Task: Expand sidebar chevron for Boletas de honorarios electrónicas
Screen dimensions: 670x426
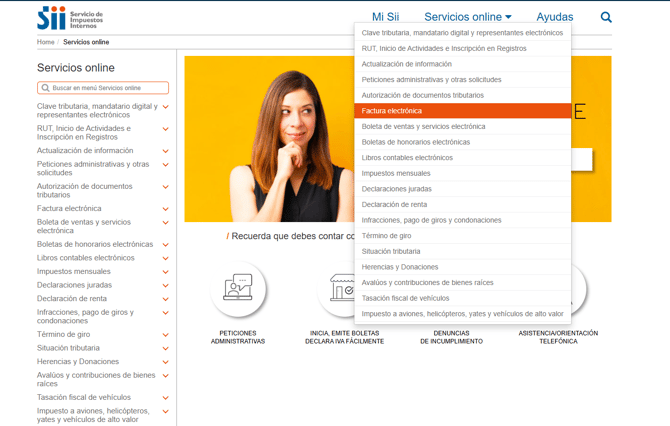Action: 166,245
